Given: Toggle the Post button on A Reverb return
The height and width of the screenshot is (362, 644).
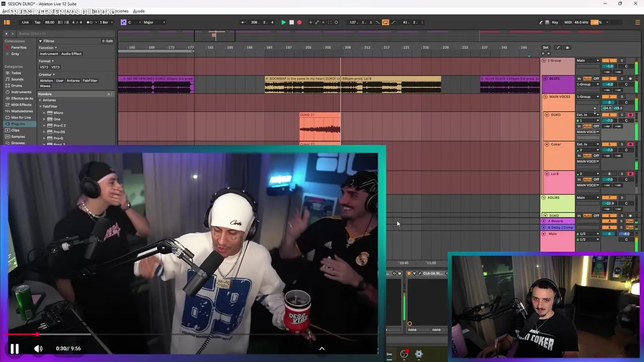Looking at the screenshot, I should click(629, 221).
